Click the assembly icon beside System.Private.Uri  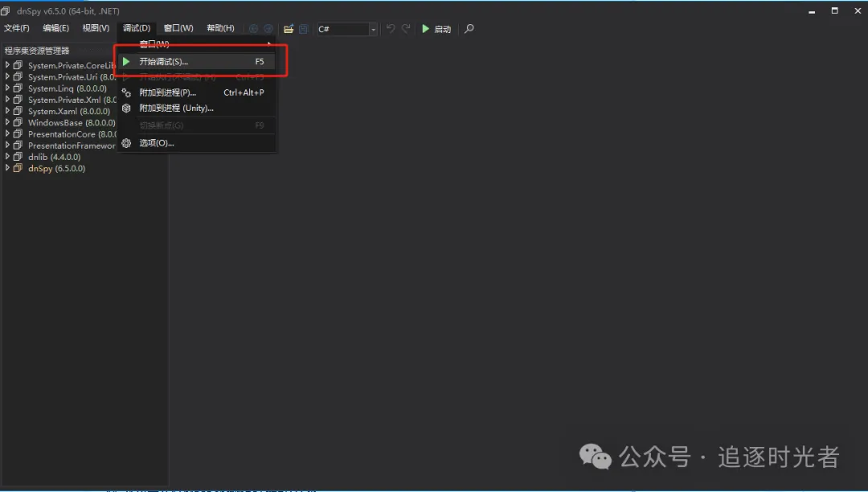click(18, 77)
